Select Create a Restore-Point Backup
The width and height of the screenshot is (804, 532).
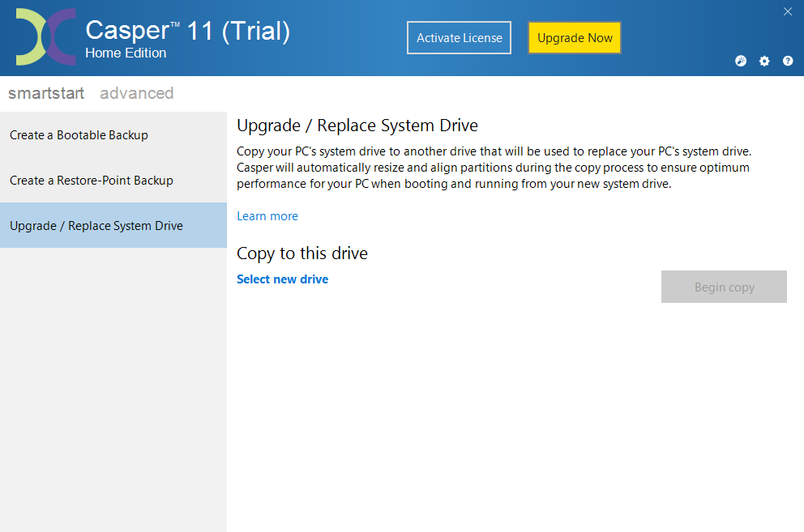click(113, 181)
